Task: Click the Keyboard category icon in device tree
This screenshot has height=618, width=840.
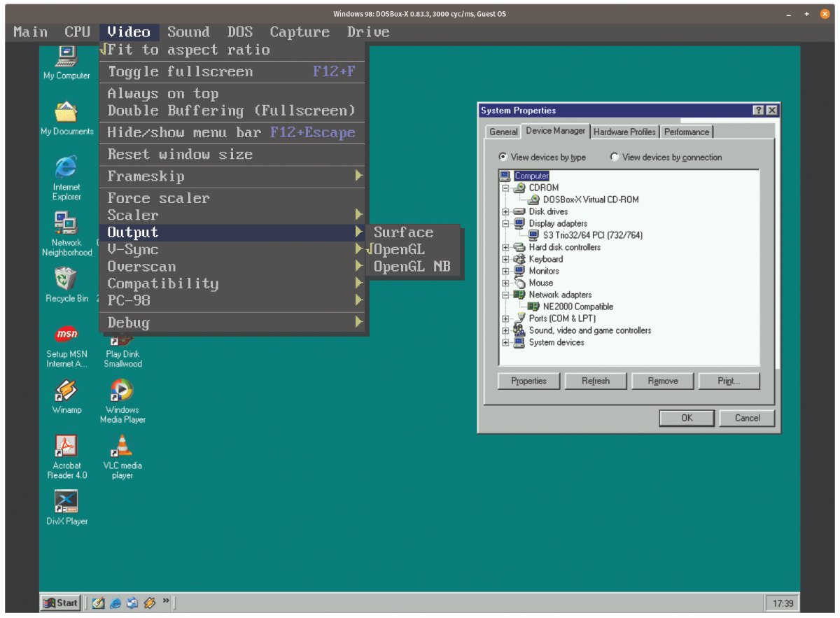Action: click(x=519, y=259)
